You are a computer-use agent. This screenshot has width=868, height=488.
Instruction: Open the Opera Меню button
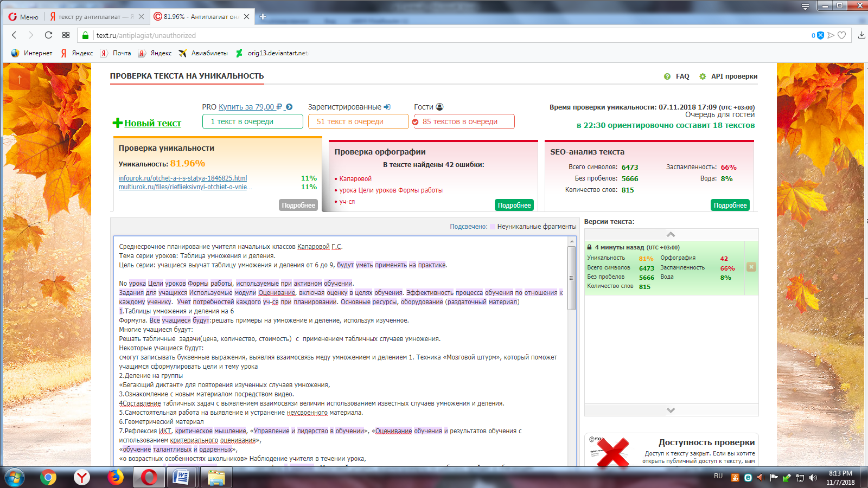click(23, 17)
